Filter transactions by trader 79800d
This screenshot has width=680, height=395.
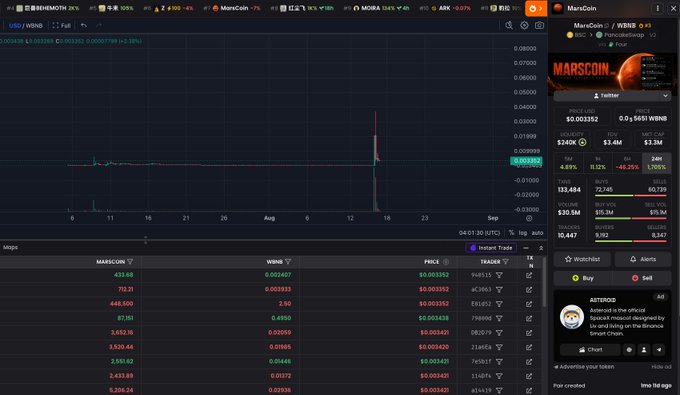click(x=499, y=318)
